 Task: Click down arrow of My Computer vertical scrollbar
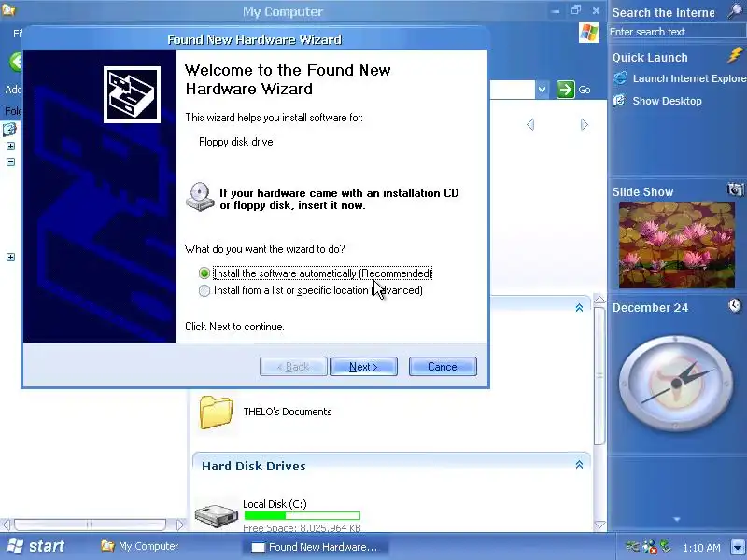pyautogui.click(x=599, y=525)
